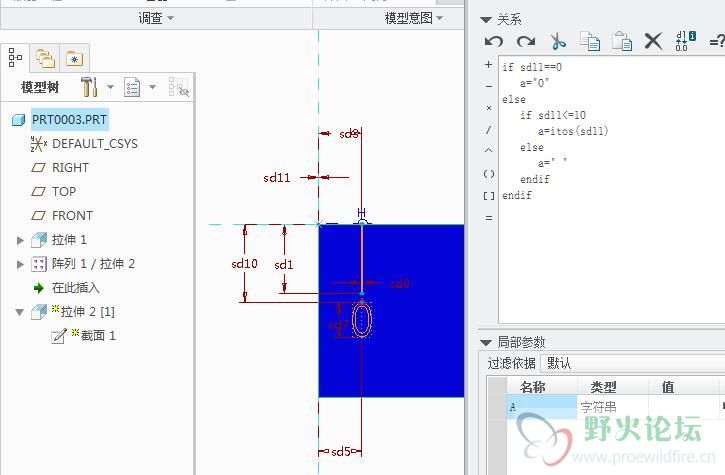Open the 过滤依据 默认 combo box
The height and width of the screenshot is (475, 725).
tap(633, 364)
